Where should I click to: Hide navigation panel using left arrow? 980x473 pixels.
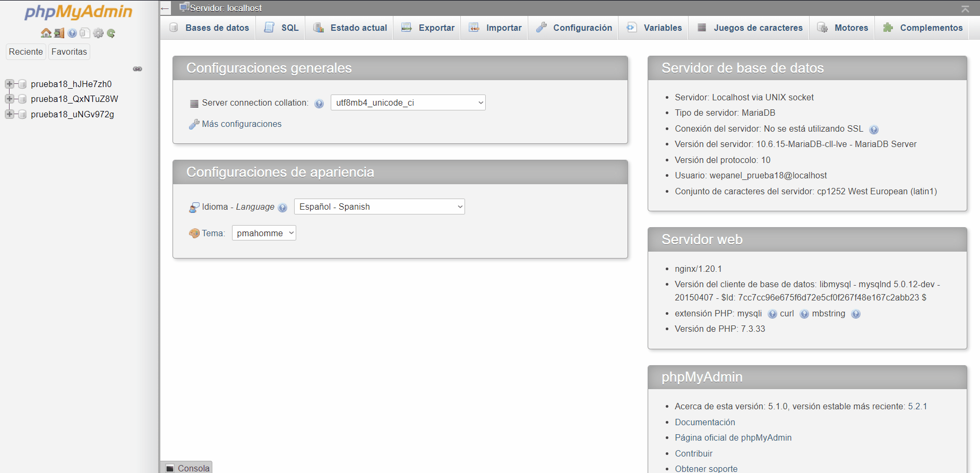(165, 8)
